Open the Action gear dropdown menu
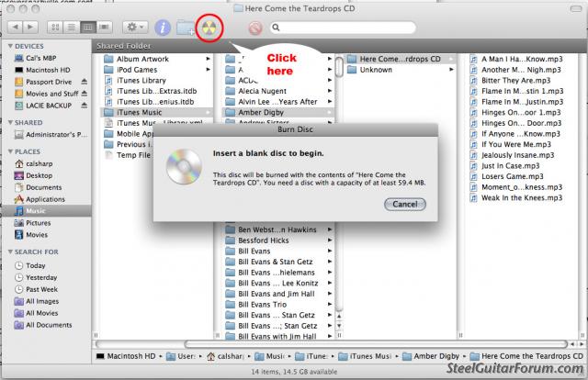588x380 pixels. pyautogui.click(x=137, y=28)
